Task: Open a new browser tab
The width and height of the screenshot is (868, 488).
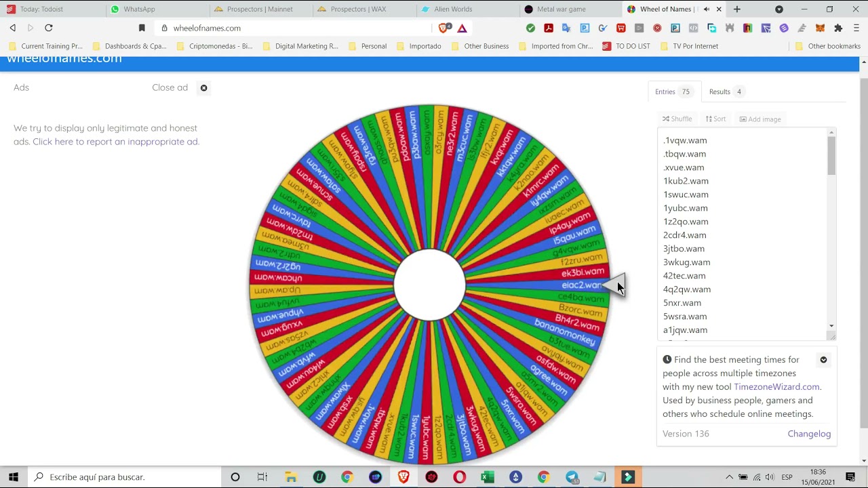Action: pos(737,9)
